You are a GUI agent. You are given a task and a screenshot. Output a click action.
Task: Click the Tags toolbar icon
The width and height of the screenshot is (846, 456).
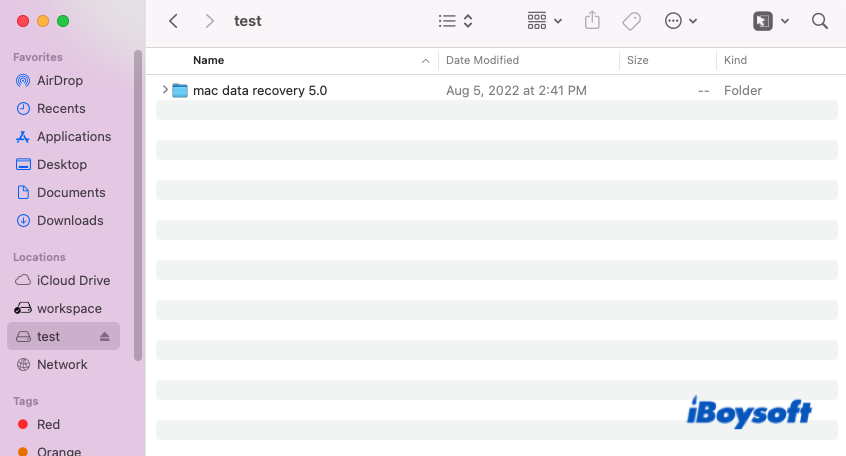(x=631, y=21)
